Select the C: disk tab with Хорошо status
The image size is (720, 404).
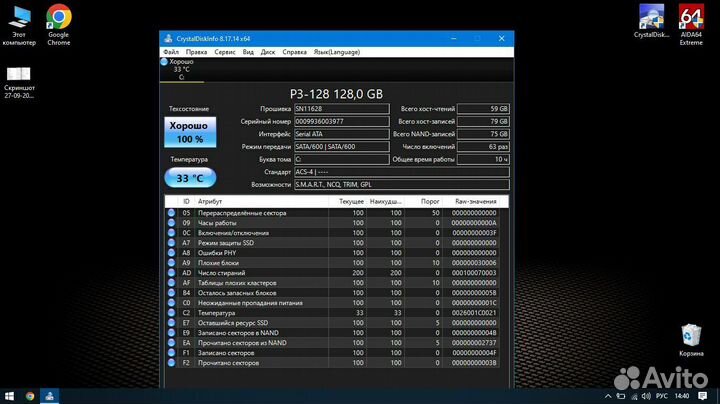pyautogui.click(x=181, y=69)
